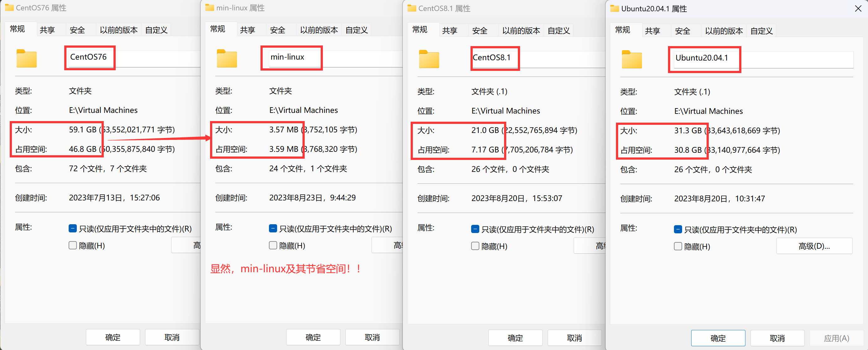Click the CentOS76 folder icon

(x=26, y=59)
